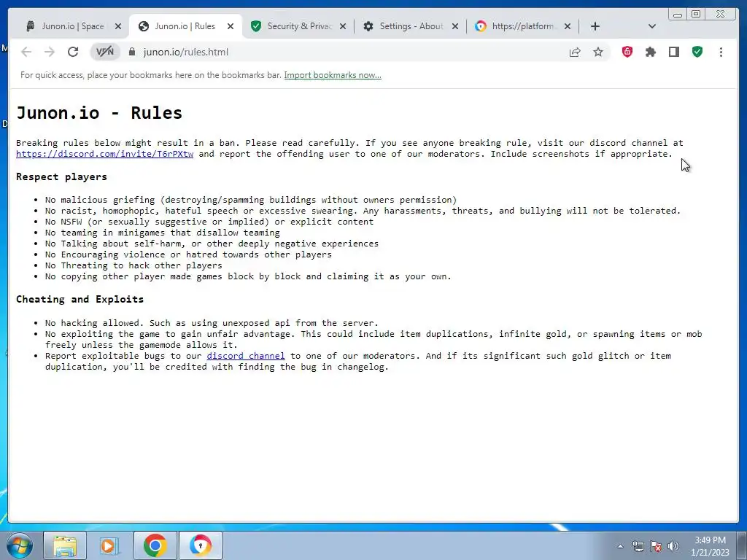Image resolution: width=747 pixels, height=560 pixels.
Task: Close the https://platform tab
Action: coord(568,26)
